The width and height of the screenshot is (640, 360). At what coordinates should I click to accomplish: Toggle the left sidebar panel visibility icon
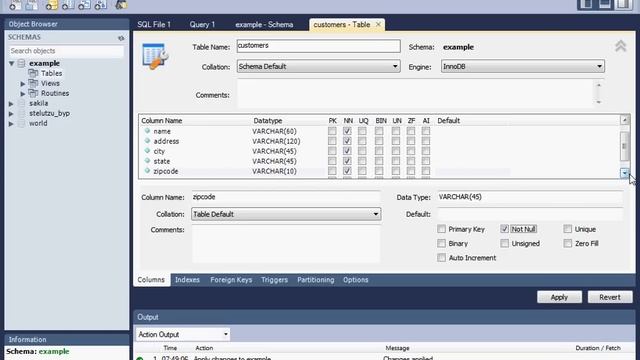pos(586,4)
